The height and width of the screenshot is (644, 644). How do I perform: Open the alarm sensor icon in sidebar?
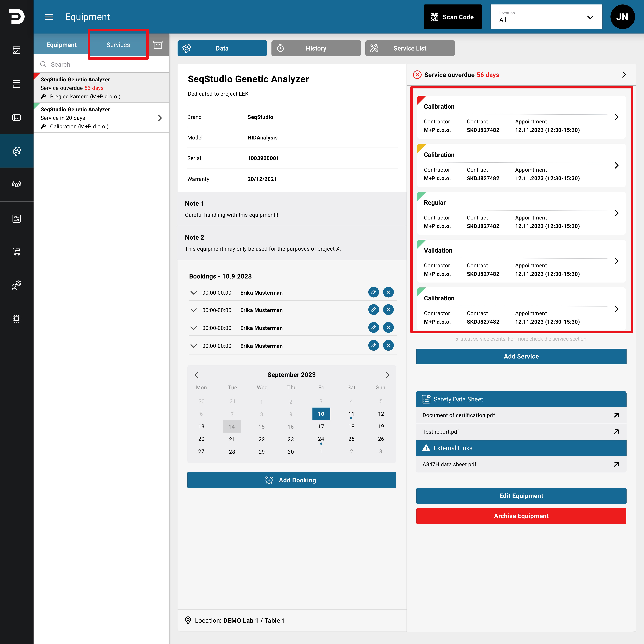pyautogui.click(x=17, y=184)
